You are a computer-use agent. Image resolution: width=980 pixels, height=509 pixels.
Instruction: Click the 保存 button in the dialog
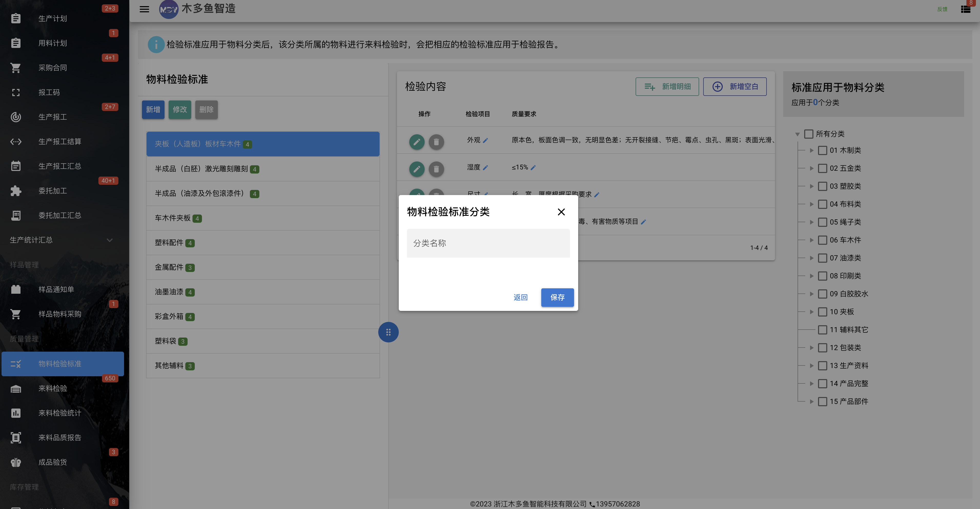(x=557, y=298)
